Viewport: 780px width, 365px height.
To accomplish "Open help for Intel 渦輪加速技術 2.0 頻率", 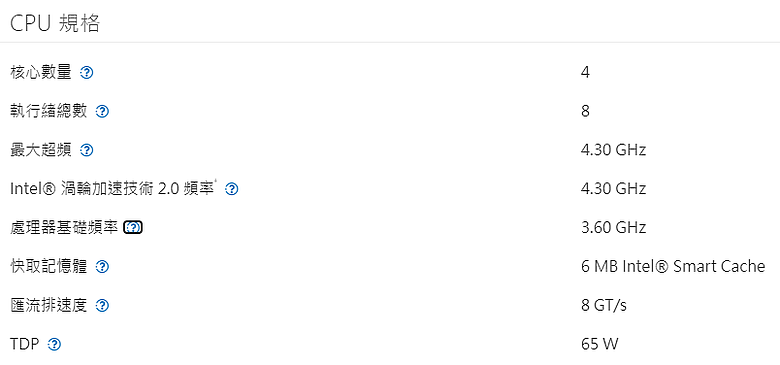I will (232, 189).
